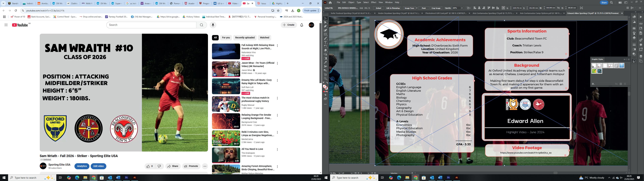
Task: Select the Eraser tool
Action: point(325,50)
